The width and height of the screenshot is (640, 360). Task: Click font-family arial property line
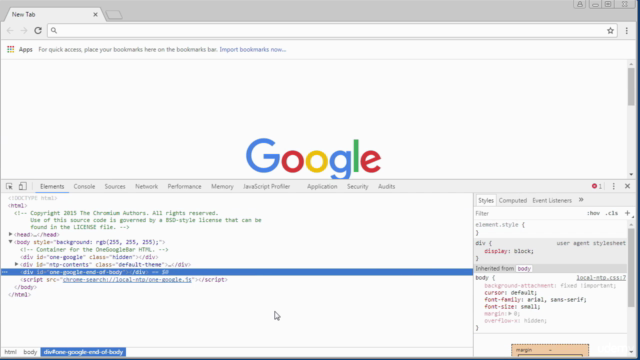click(x=535, y=300)
